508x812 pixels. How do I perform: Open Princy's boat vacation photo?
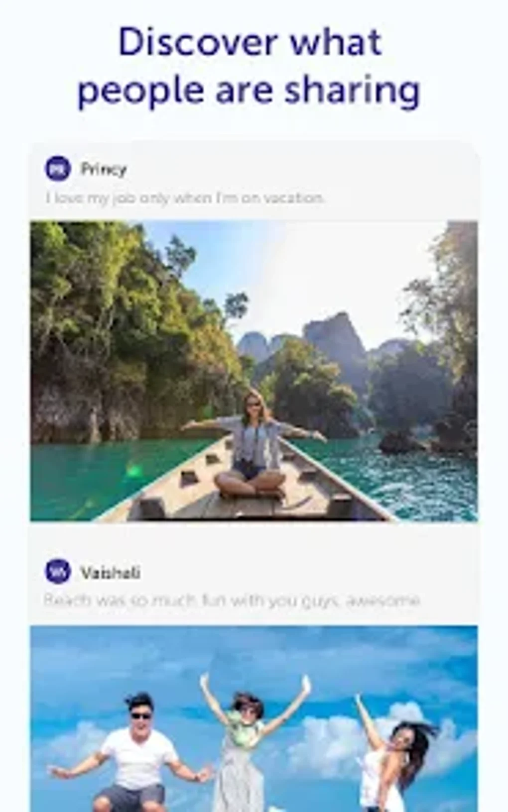click(254, 371)
